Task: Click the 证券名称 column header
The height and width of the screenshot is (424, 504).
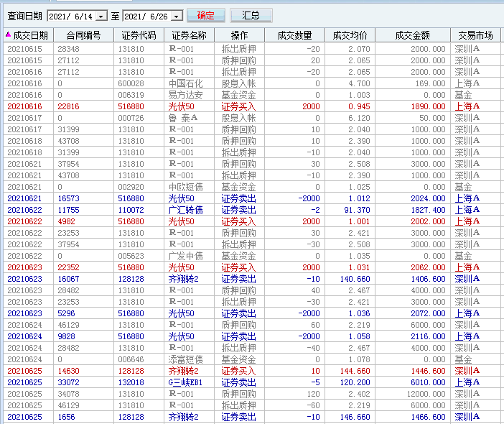Action: click(x=190, y=35)
